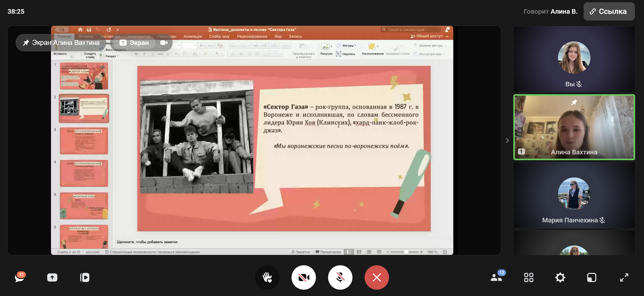
Task: Open the recording playback icon in bottom bar
Action: pos(85,277)
